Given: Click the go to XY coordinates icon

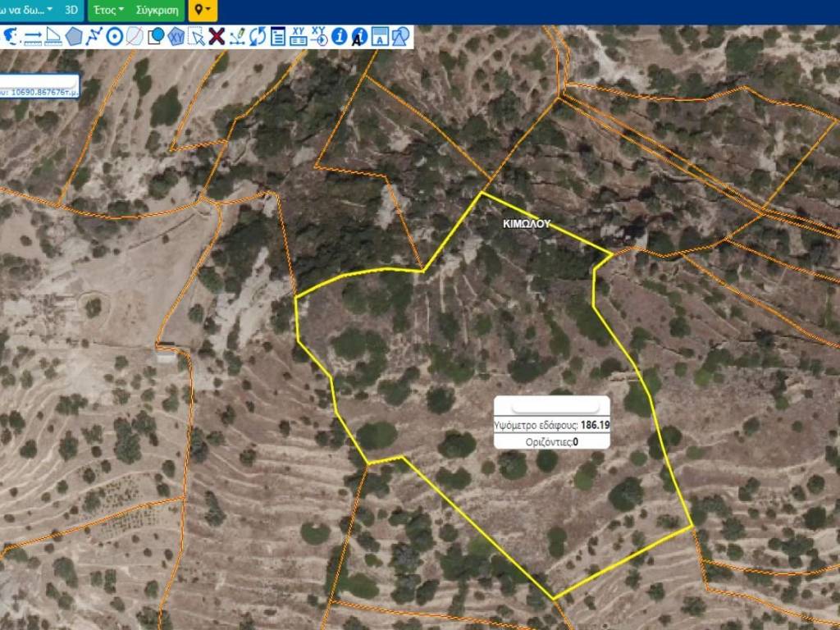Looking at the screenshot, I should point(319,36).
